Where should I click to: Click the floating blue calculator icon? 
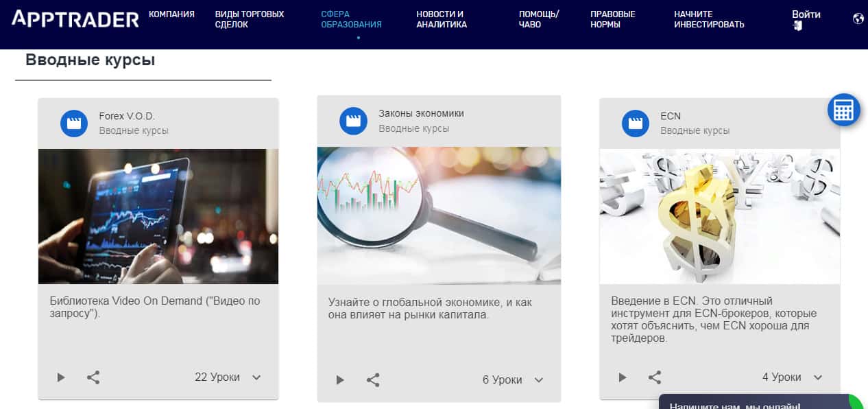843,110
